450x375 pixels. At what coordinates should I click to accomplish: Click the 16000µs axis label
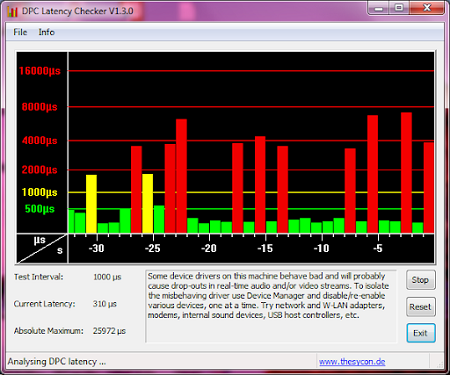point(40,71)
